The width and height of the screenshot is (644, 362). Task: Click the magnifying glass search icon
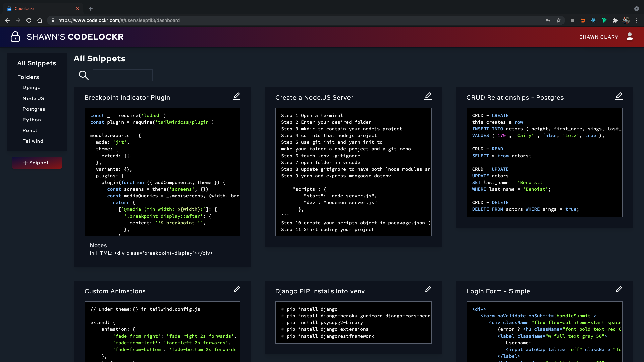coord(84,75)
